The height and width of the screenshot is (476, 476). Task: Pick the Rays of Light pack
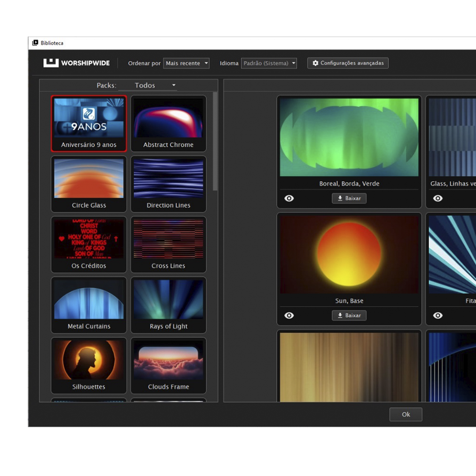pos(168,305)
